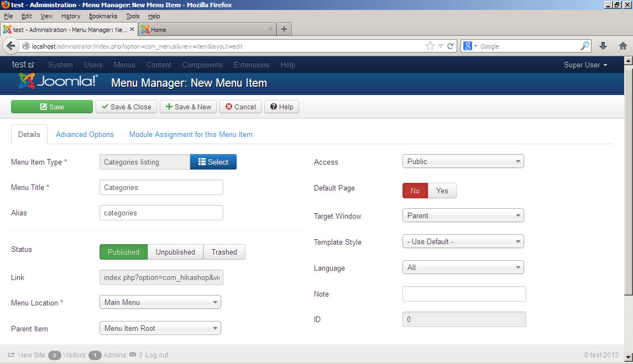This screenshot has height=364, width=633.
Task: Open the Joomla Help admin menu
Action: [x=288, y=65]
